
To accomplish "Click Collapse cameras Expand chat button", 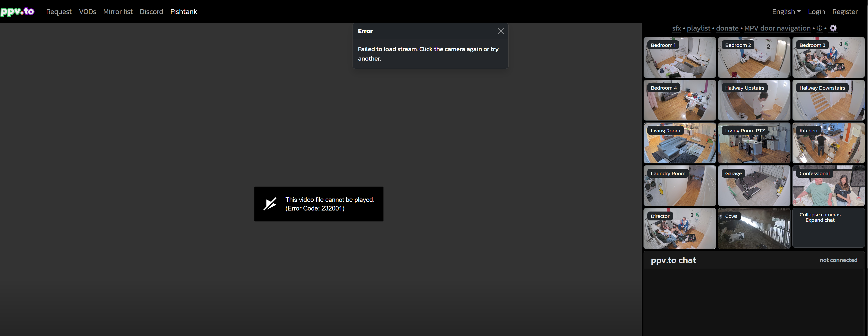I will [x=828, y=228].
